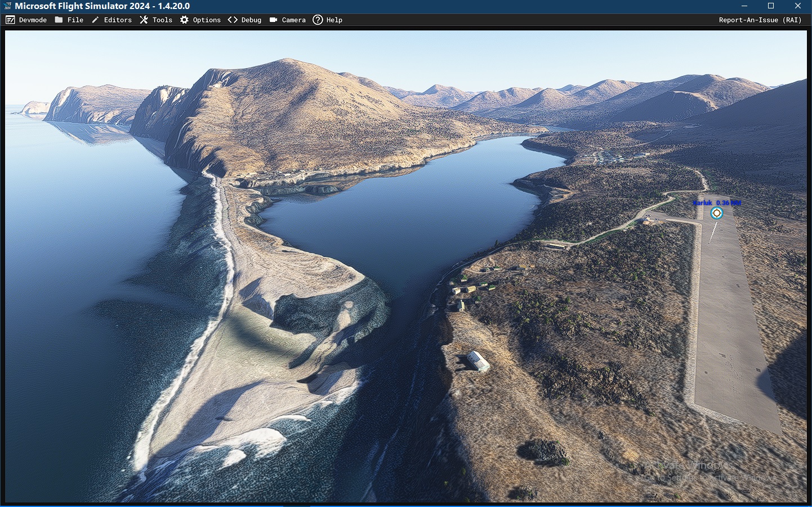Click the code brackets Debug icon
Image resolution: width=812 pixels, height=507 pixels.
click(233, 20)
